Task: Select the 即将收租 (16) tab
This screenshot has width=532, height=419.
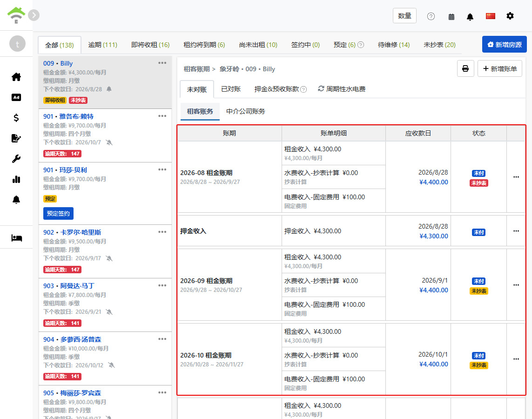Action: (150, 45)
